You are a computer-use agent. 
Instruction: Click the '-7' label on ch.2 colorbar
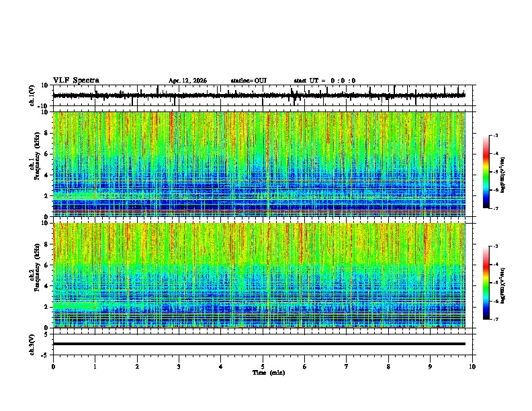[496, 319]
